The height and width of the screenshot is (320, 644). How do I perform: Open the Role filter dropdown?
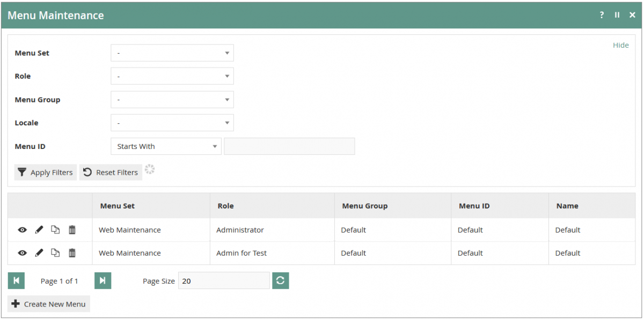click(172, 76)
